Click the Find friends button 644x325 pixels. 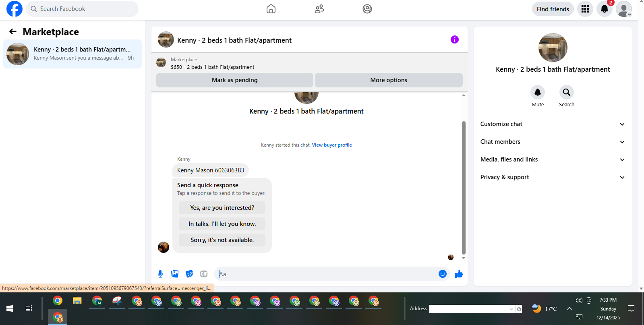point(553,9)
